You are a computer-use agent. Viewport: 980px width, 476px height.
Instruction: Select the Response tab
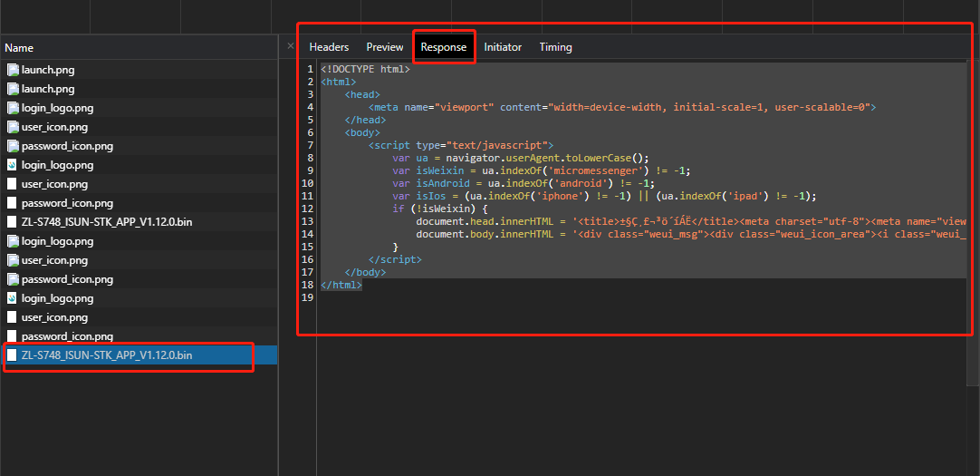tap(443, 47)
